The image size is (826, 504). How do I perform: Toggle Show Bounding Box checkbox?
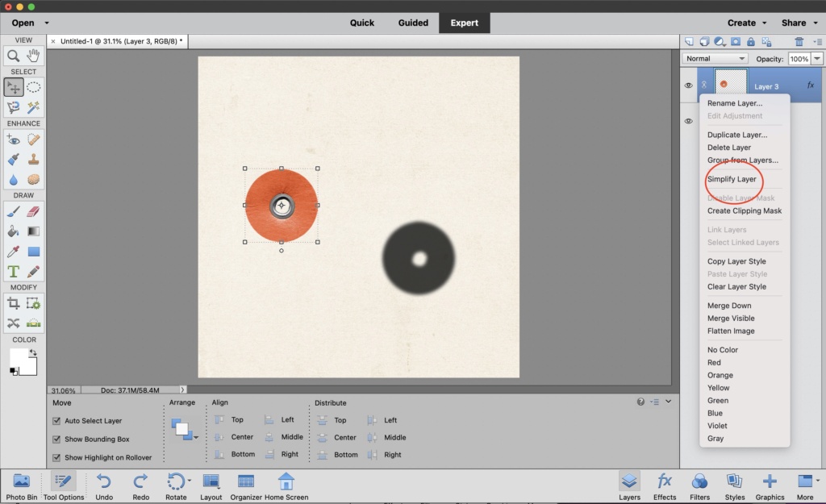pyautogui.click(x=56, y=439)
